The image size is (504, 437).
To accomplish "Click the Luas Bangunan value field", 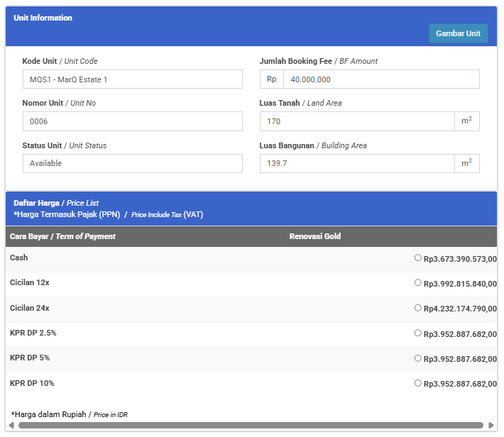I will click(357, 164).
